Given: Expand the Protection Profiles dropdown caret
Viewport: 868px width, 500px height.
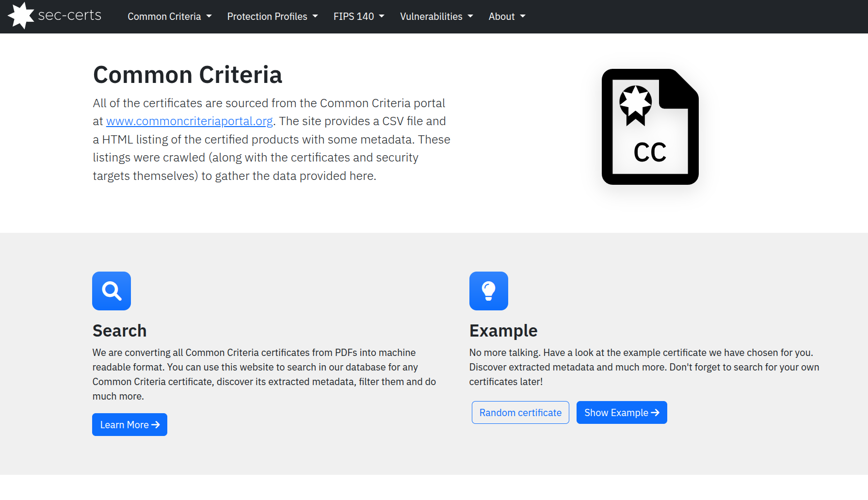Looking at the screenshot, I should [315, 16].
